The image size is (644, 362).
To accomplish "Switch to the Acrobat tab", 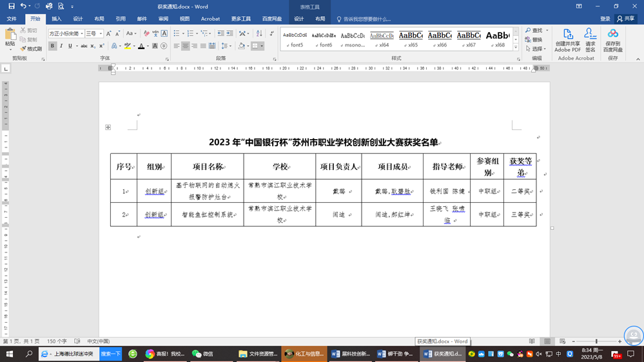I will pyautogui.click(x=210, y=19).
